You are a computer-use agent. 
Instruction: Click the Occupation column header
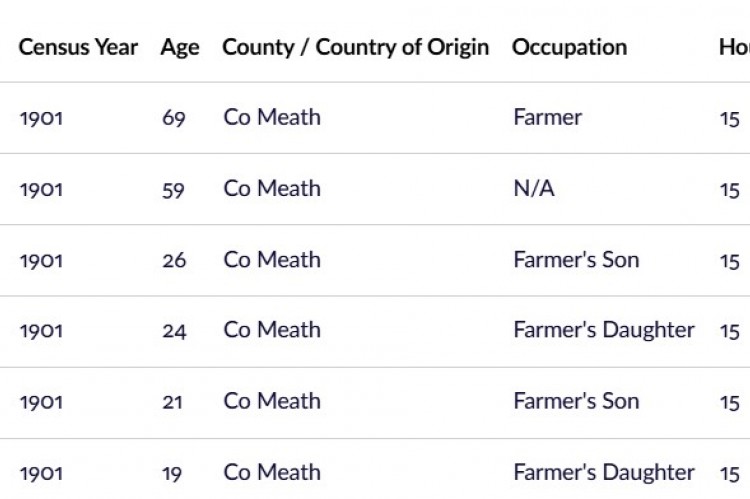(x=569, y=47)
